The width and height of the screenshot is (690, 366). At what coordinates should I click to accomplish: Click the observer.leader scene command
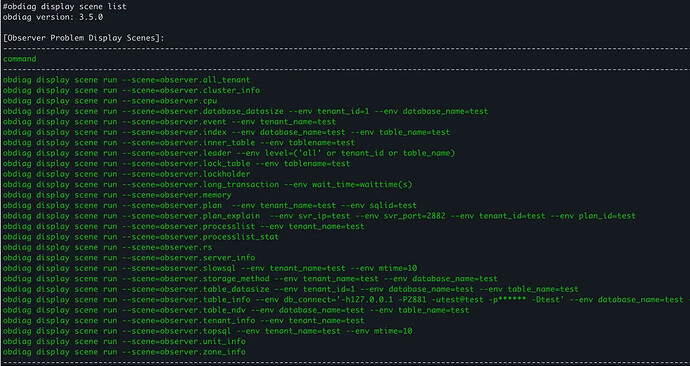pyautogui.click(x=229, y=154)
